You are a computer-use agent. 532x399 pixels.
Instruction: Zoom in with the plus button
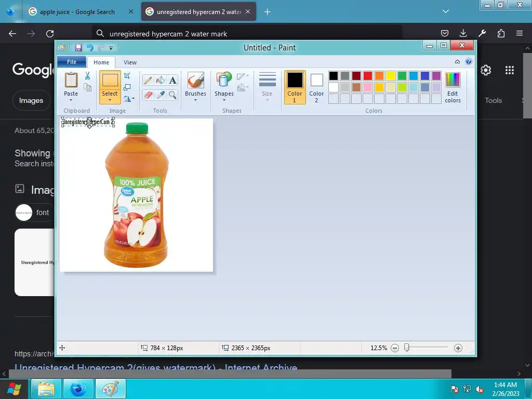458,348
